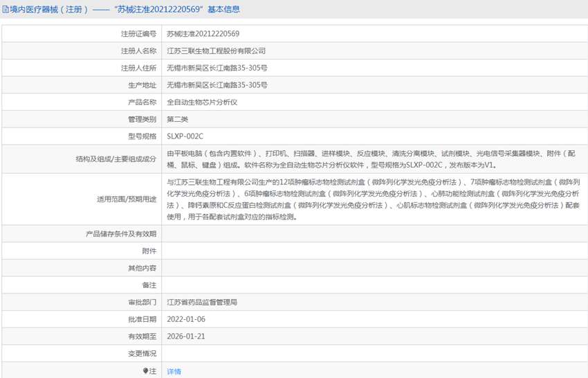This screenshot has height=378, width=588.
Task: Select expiry date 2026-01-21
Action: pyautogui.click(x=186, y=336)
